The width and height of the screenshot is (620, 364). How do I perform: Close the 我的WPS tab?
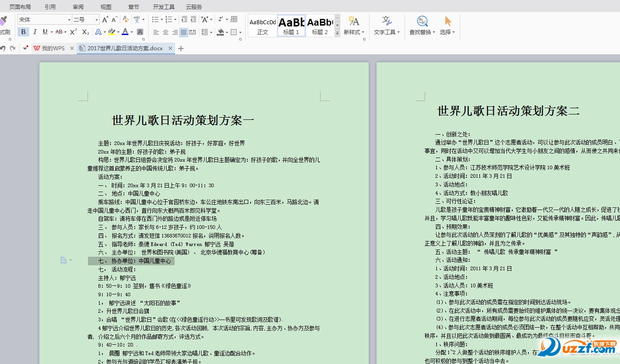72,48
